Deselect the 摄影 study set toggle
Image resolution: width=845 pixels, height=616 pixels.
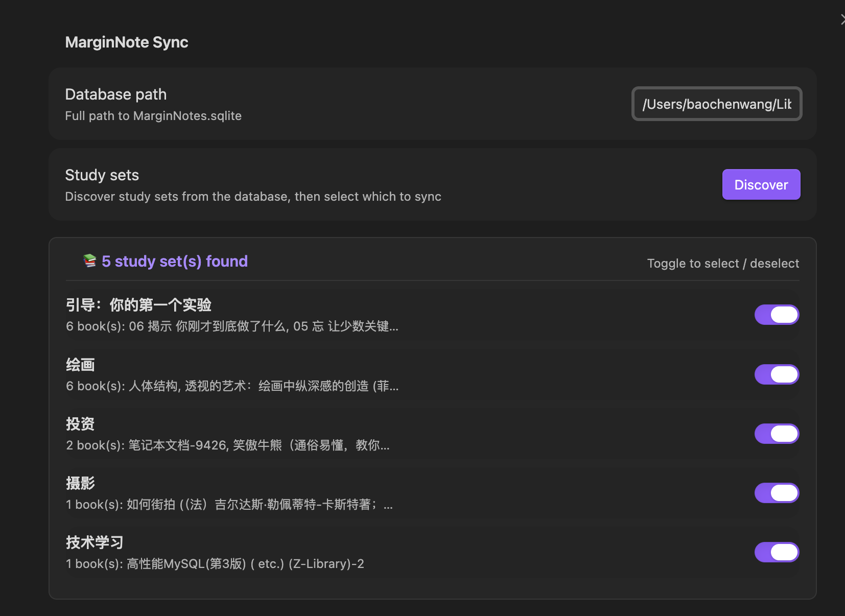[x=777, y=493]
